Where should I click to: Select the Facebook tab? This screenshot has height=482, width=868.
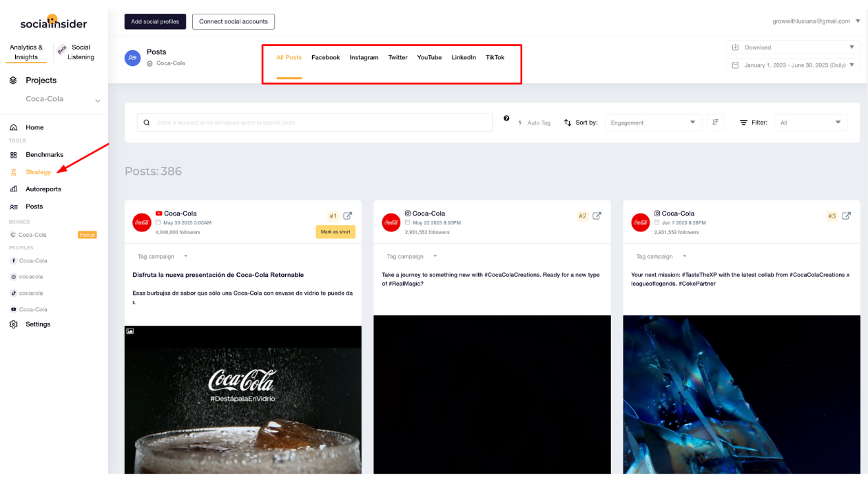(x=325, y=58)
